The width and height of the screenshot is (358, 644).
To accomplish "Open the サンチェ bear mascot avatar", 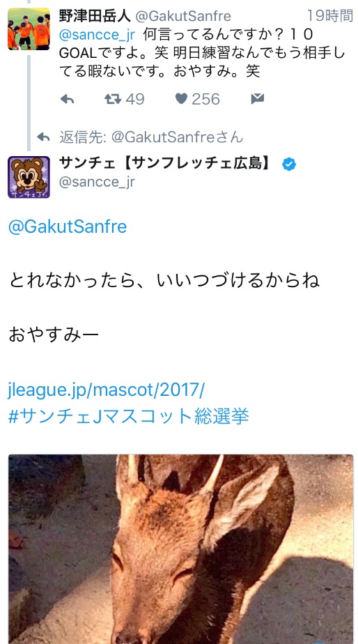I will coord(29,177).
